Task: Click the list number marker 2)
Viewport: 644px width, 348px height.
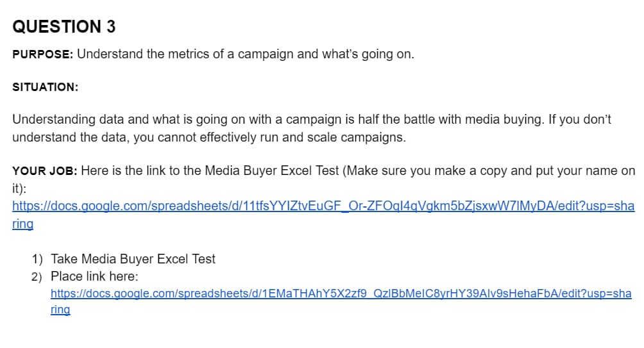Action: pyautogui.click(x=37, y=277)
